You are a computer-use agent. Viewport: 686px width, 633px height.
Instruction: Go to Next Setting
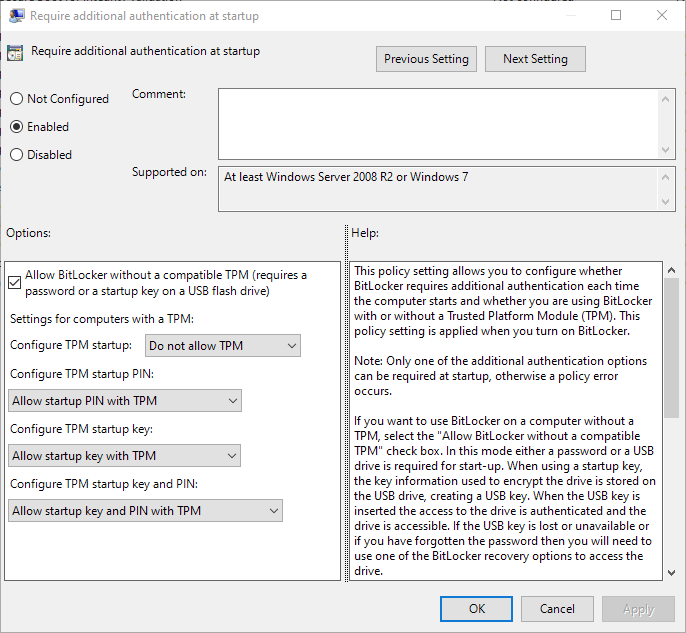(x=535, y=59)
